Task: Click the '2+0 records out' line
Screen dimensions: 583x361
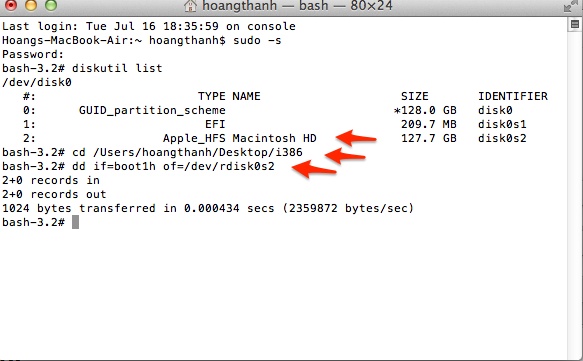Action: [x=54, y=194]
